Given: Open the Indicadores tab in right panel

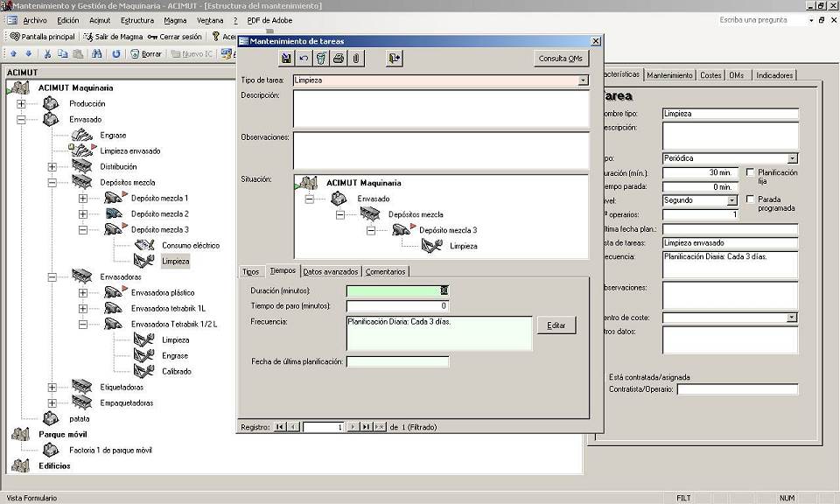Looking at the screenshot, I should 774,75.
